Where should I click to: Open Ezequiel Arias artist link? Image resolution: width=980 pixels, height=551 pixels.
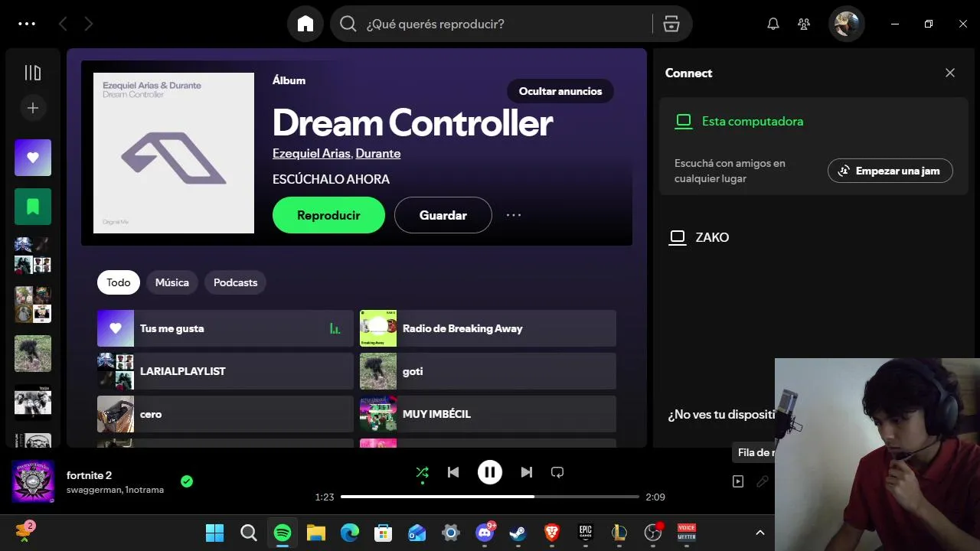coord(311,153)
